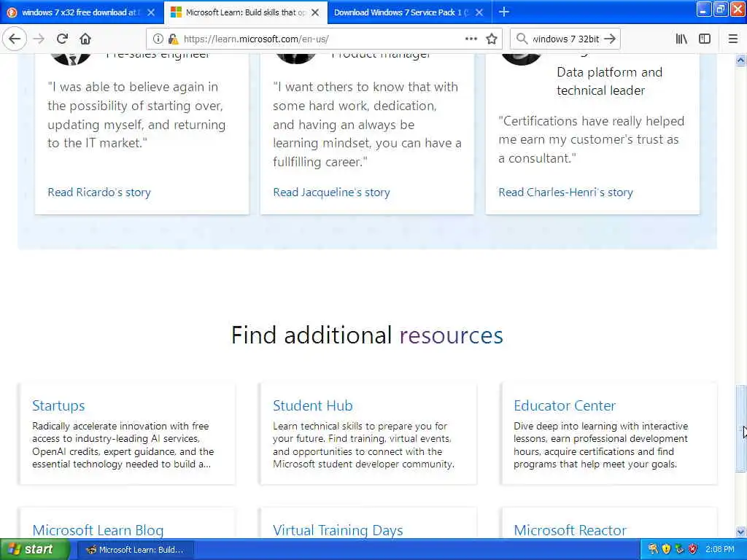
Task: Select the Microsoft Learn tab
Action: [x=246, y=12]
